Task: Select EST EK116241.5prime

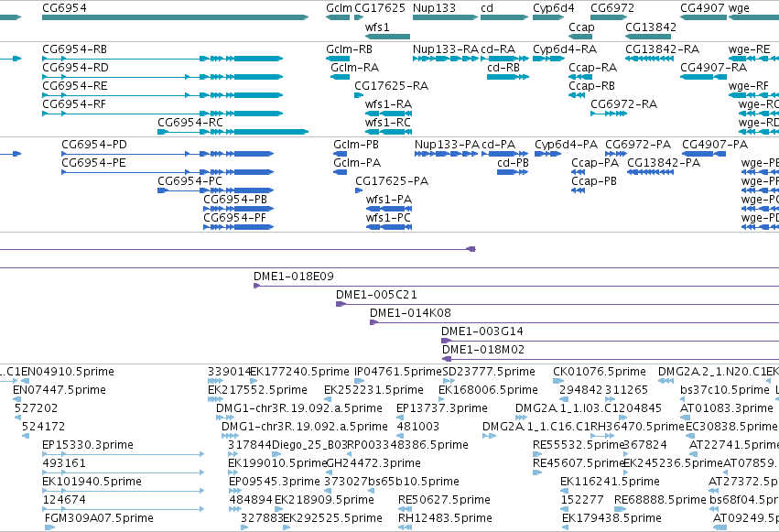Action: (x=610, y=482)
